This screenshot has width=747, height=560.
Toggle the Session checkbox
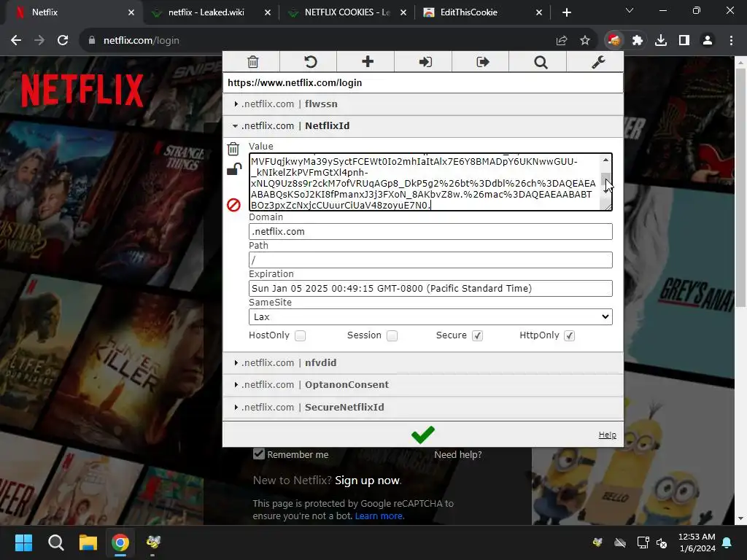coord(392,335)
